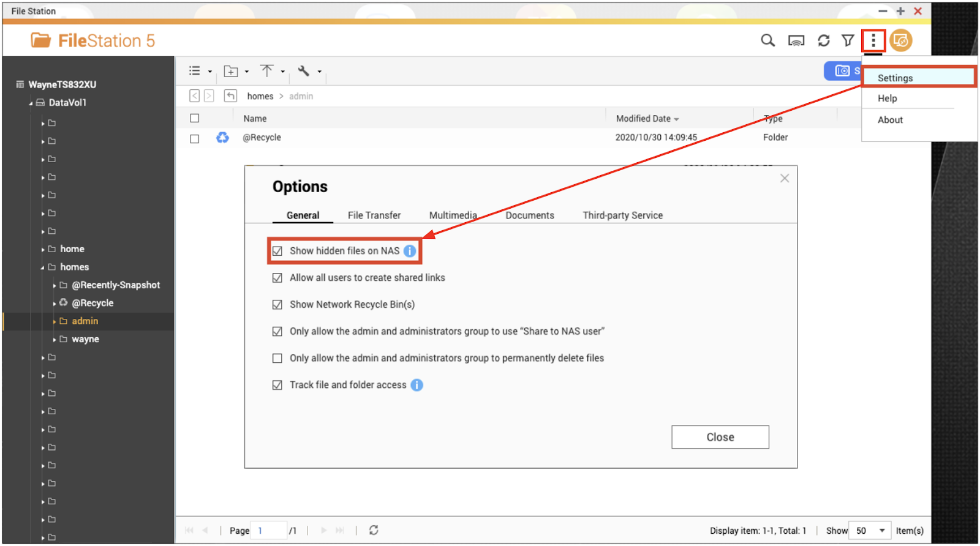Go forward with the right navigation arrow
Viewport: 980px width, 546px height.
point(209,96)
